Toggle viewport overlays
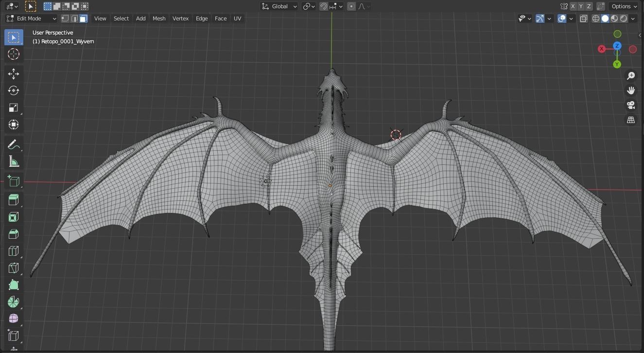The height and width of the screenshot is (353, 644). (x=562, y=18)
